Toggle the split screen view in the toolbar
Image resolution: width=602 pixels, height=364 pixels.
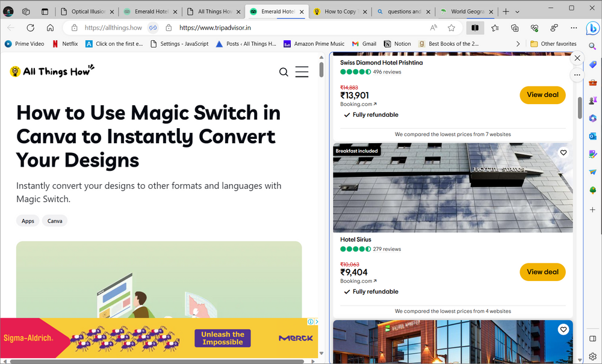pyautogui.click(x=475, y=28)
